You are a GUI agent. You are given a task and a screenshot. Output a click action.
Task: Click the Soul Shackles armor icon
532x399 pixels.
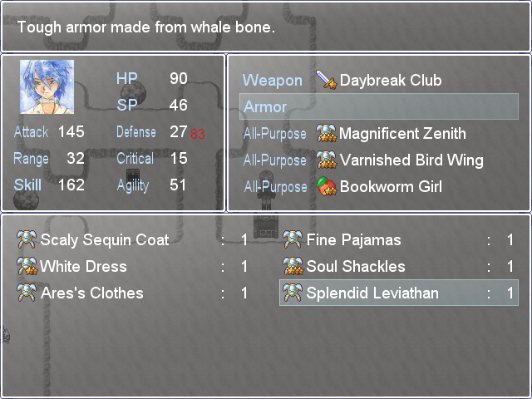pos(293,266)
